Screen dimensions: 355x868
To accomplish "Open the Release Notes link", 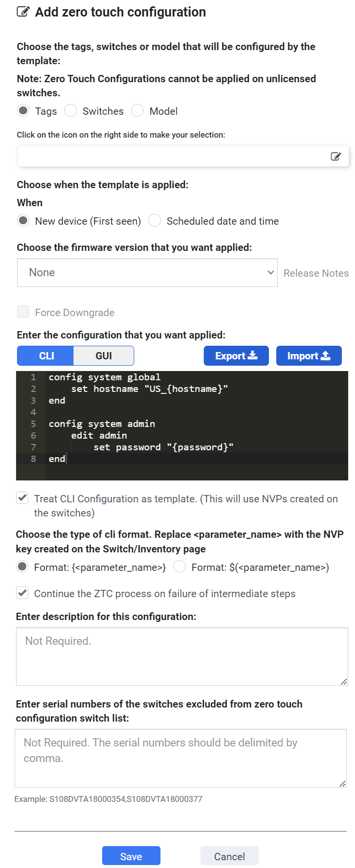I will pyautogui.click(x=316, y=273).
